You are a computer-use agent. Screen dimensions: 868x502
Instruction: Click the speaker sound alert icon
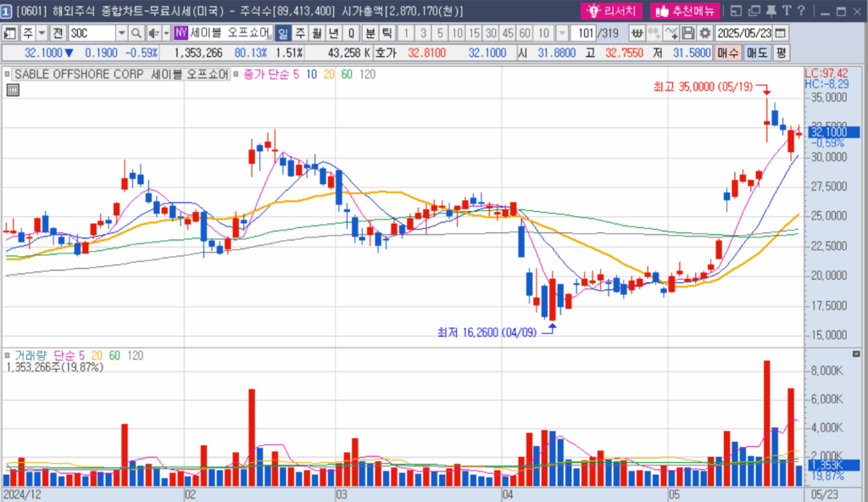(153, 33)
